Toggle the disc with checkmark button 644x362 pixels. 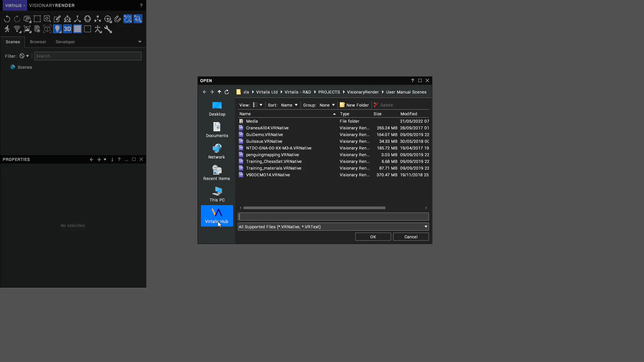(108, 19)
